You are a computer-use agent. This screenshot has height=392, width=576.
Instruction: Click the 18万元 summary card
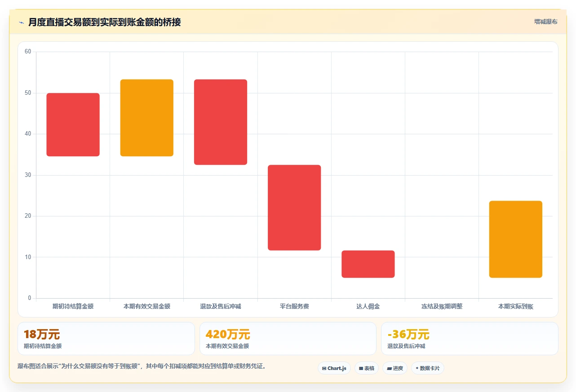[106, 339]
